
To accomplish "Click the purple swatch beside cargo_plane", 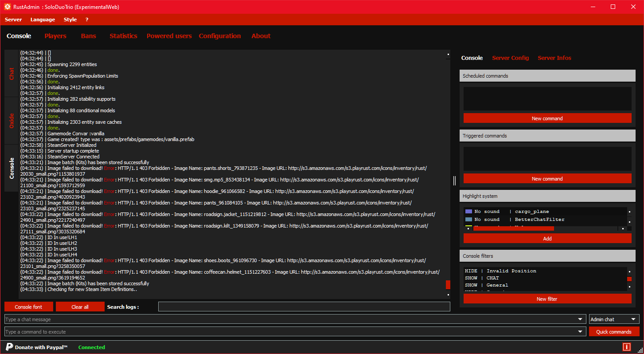I will [468, 212].
